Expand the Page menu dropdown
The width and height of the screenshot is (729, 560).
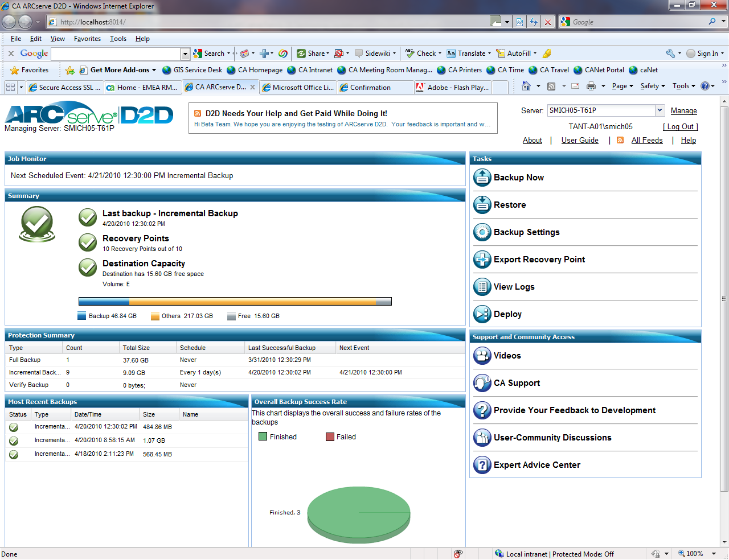[x=622, y=86]
